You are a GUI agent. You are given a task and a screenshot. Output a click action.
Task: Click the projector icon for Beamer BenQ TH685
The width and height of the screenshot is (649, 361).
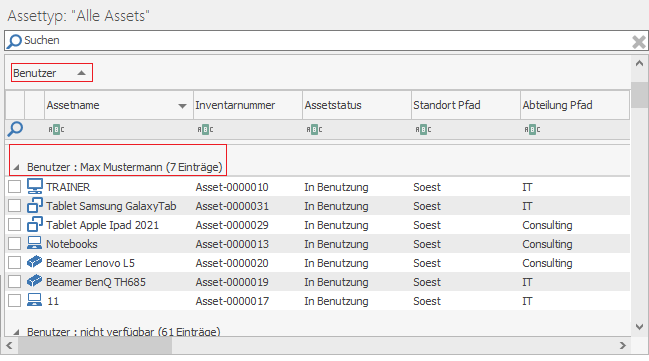coord(35,281)
